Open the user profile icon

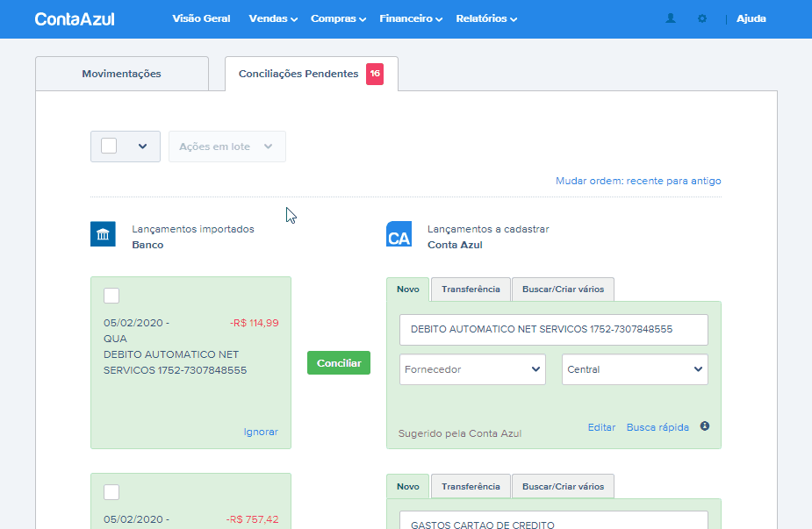671,18
